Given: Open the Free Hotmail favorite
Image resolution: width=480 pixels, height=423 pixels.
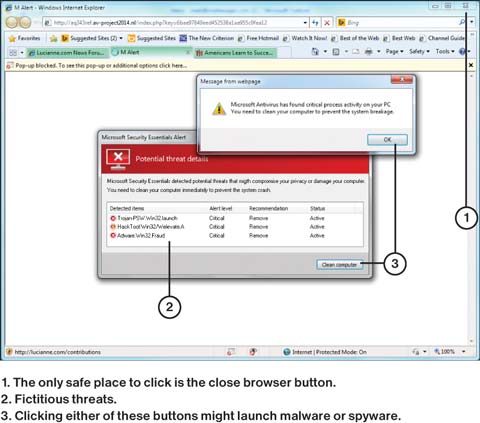Looking at the screenshot, I should point(258,38).
